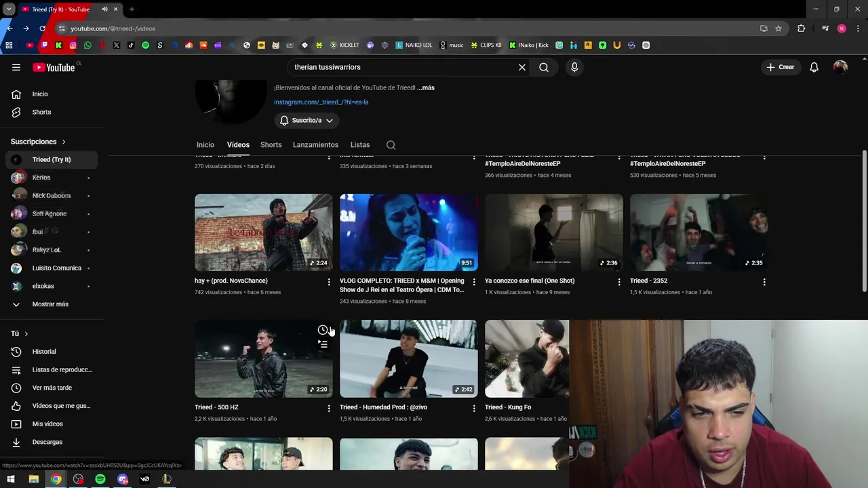Open the Kerios subscription channel
The width and height of the screenshot is (868, 488).
tap(52, 178)
